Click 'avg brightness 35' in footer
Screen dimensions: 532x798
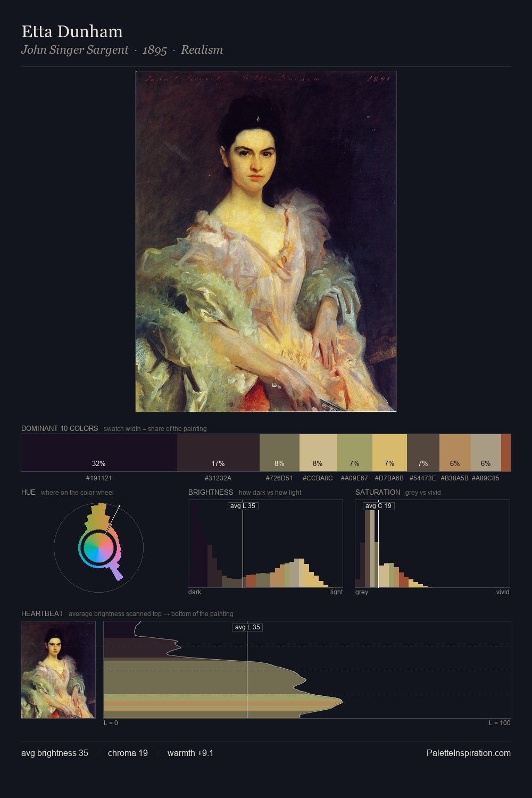coord(55,753)
